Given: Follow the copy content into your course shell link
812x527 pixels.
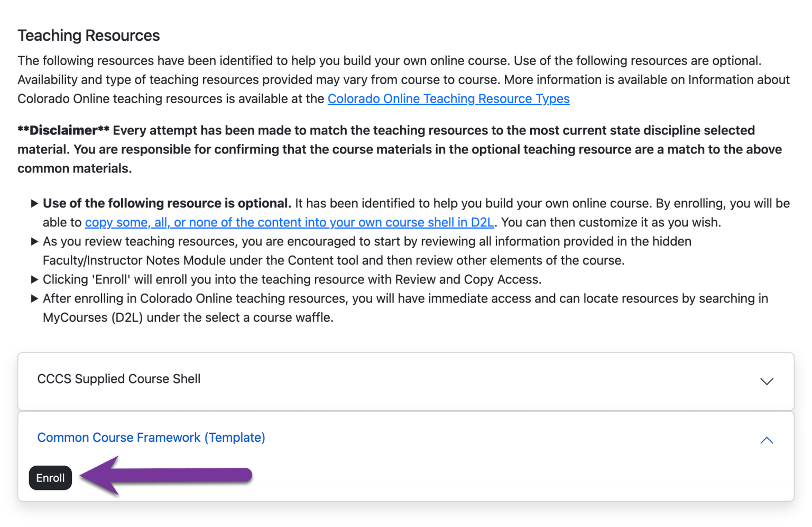Looking at the screenshot, I should (290, 222).
